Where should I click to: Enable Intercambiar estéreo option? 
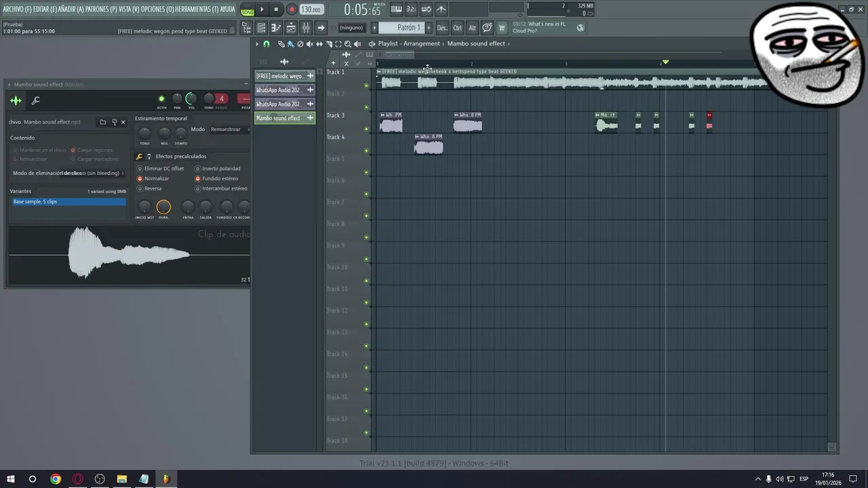[x=221, y=188]
